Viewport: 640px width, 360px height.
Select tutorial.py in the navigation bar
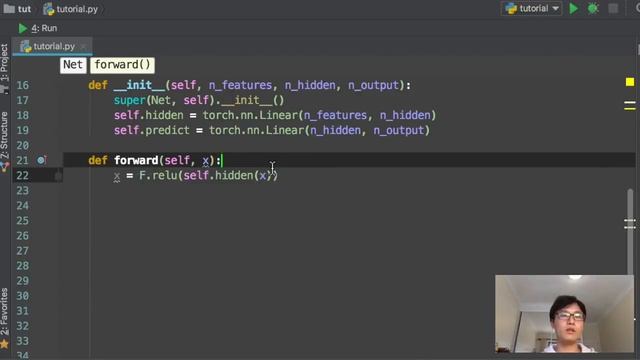coord(71,9)
